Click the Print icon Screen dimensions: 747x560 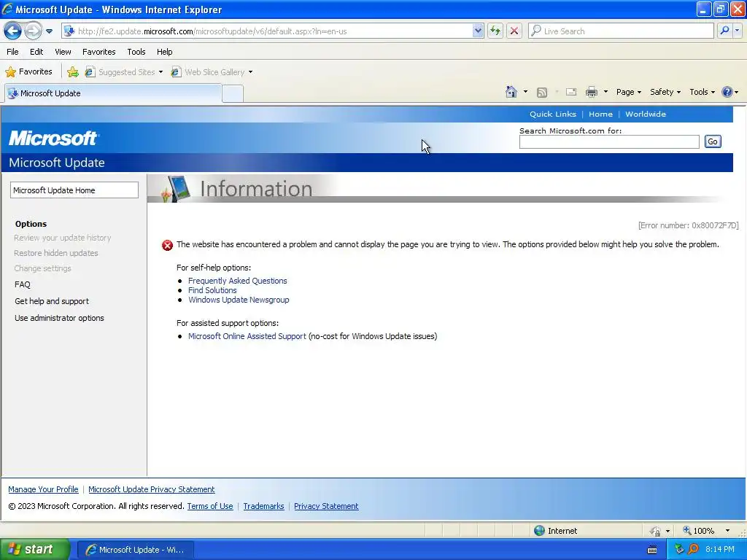(591, 92)
